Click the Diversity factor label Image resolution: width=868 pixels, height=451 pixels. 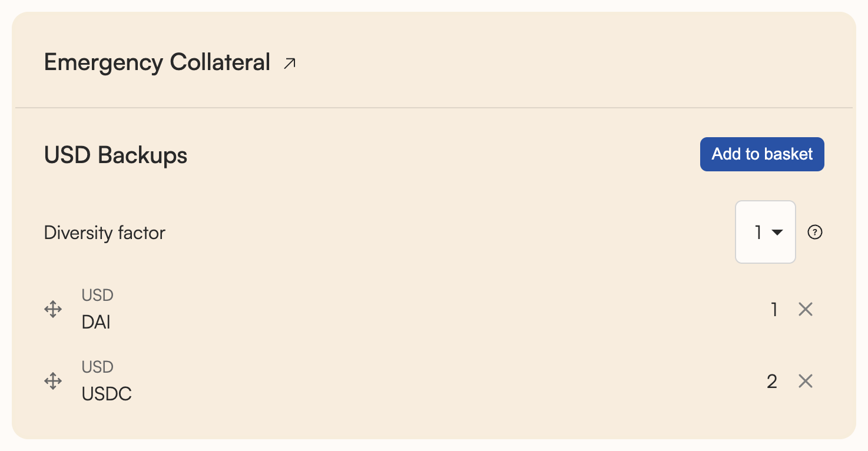click(x=105, y=233)
